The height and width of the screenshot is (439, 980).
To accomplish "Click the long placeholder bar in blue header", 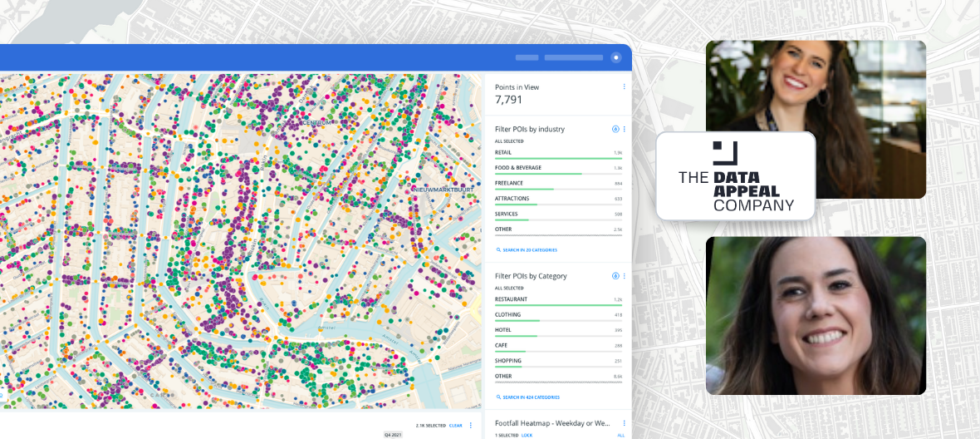I will (x=574, y=57).
